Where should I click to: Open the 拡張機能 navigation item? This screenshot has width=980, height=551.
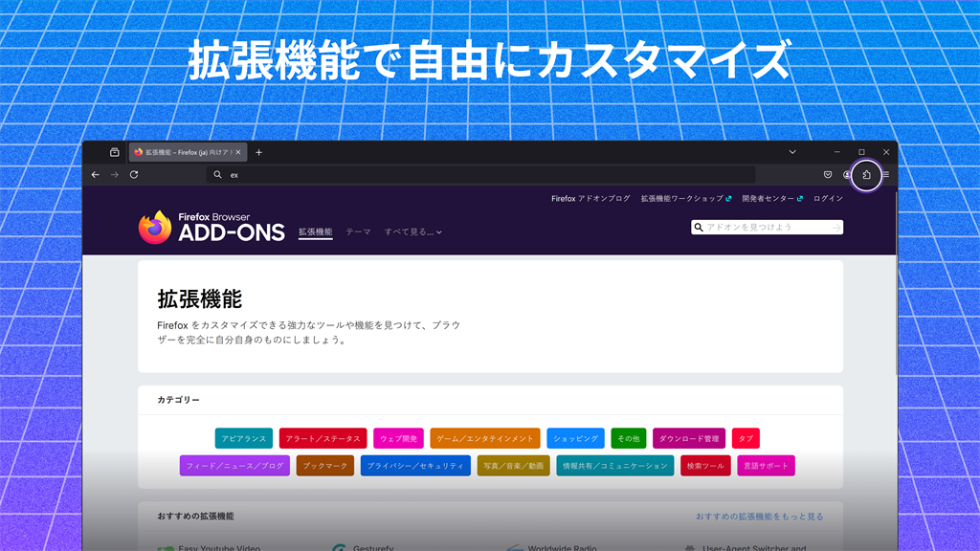point(316,231)
